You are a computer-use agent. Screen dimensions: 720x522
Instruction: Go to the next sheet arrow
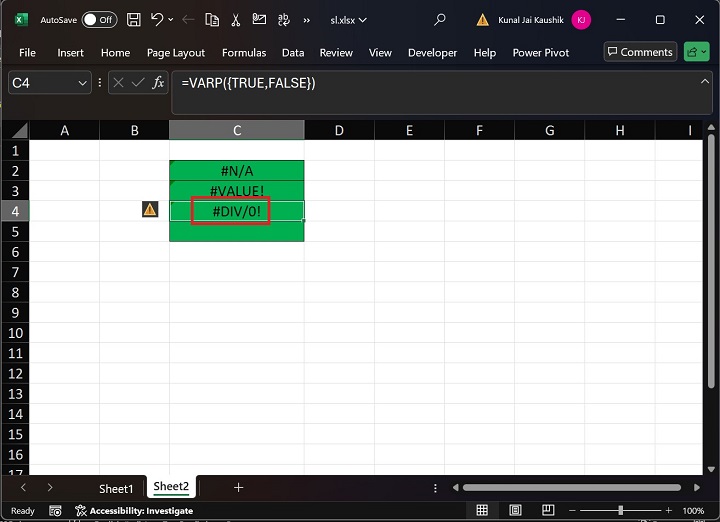[x=50, y=488]
